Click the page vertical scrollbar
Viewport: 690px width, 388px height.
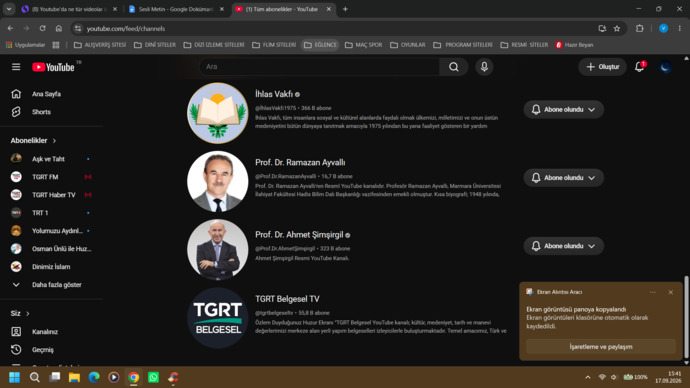coord(686,317)
